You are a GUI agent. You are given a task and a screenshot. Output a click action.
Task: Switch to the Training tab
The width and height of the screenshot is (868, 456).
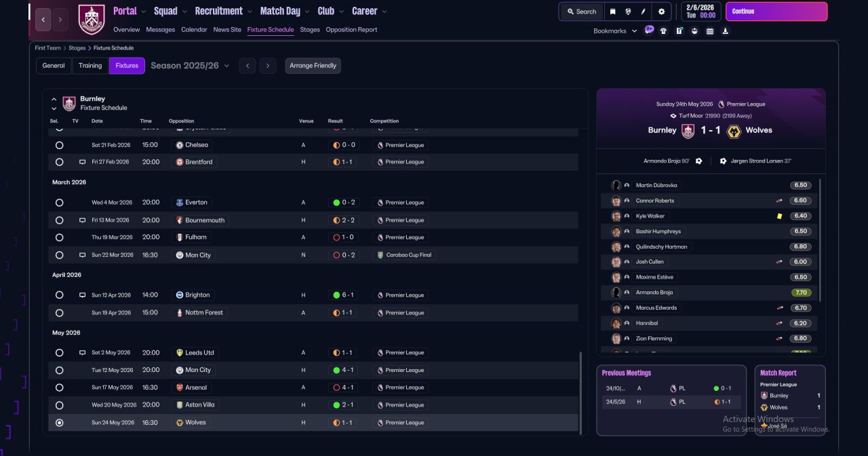pos(90,66)
